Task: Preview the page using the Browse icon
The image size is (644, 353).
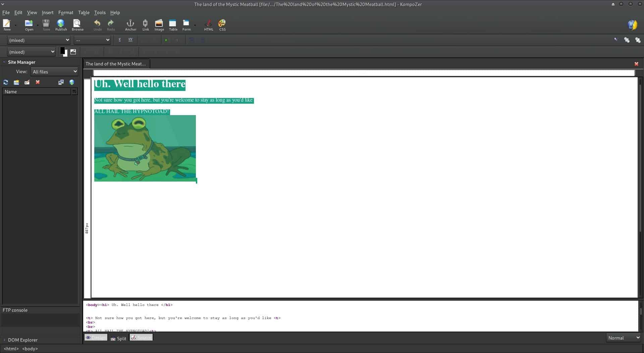Action: (77, 25)
